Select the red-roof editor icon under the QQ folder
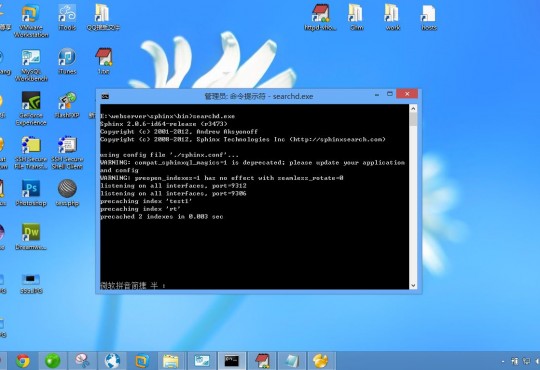The width and height of the screenshot is (540, 370). tap(104, 61)
